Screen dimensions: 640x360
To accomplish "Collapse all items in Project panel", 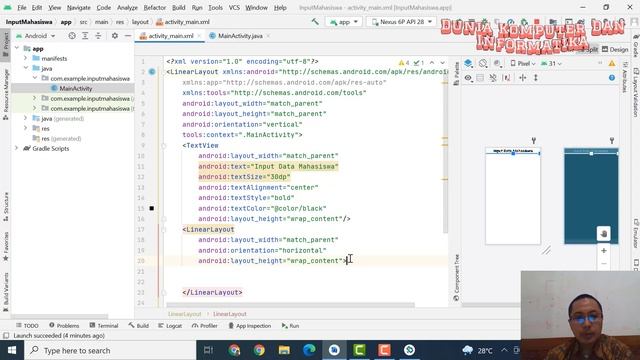I will coord(98,36).
